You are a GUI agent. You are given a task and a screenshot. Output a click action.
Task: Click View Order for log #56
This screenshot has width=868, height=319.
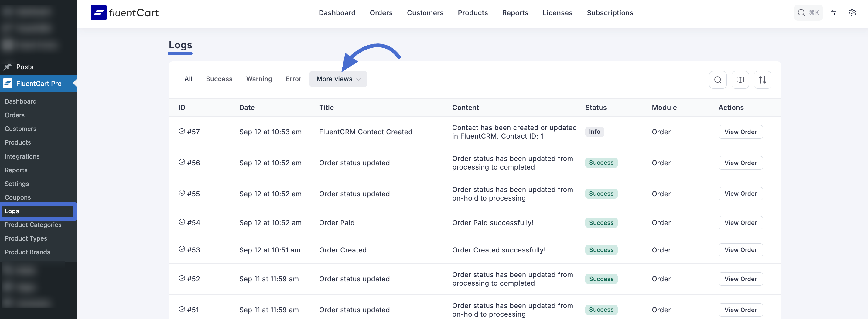click(740, 163)
